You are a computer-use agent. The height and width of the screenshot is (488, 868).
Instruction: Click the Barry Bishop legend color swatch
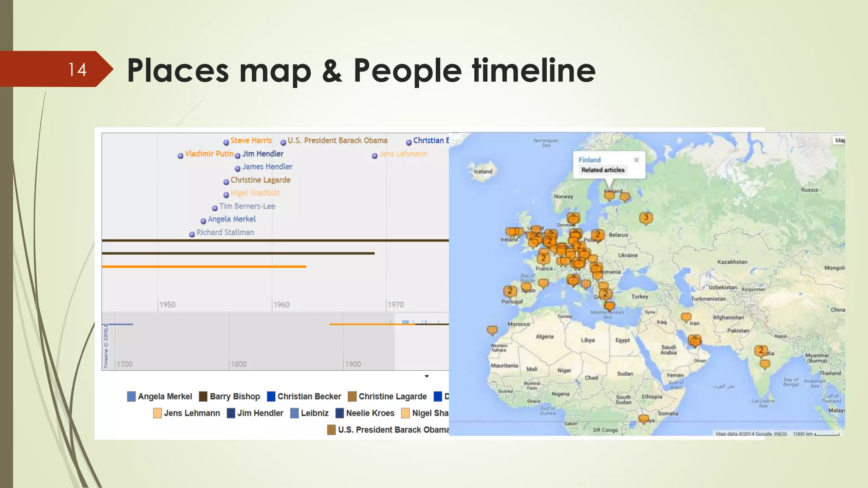point(203,396)
